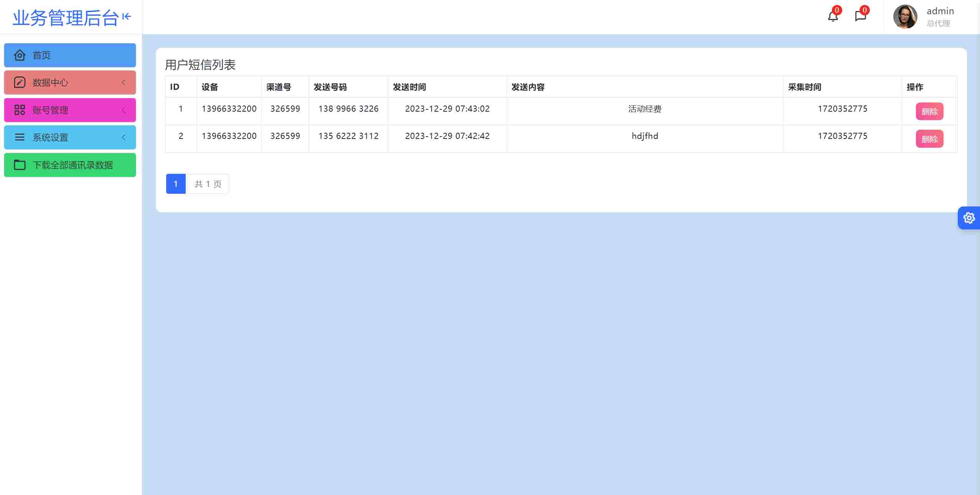Open the chat messages icon
Image resolution: width=980 pixels, height=495 pixels.
[x=860, y=16]
